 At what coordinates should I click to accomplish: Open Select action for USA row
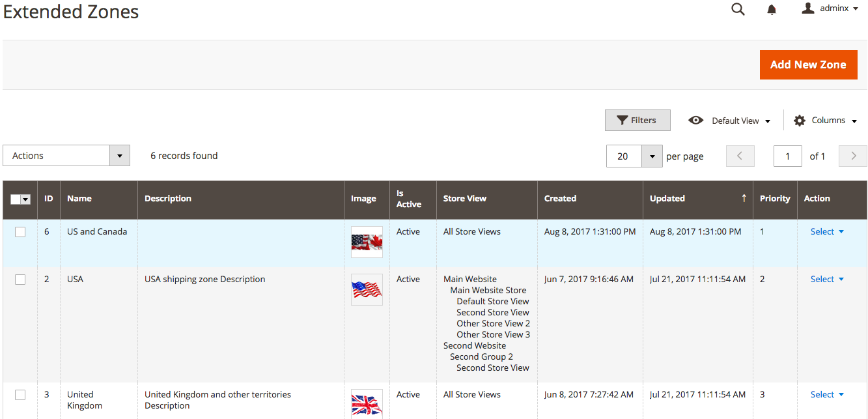pos(827,279)
